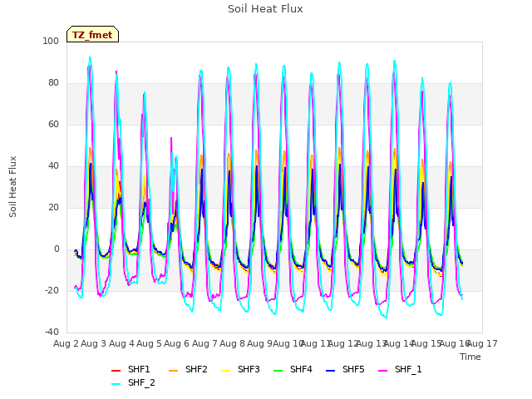Select the SHF5 legend label
The width and height of the screenshot is (532, 399).
coord(353,369)
